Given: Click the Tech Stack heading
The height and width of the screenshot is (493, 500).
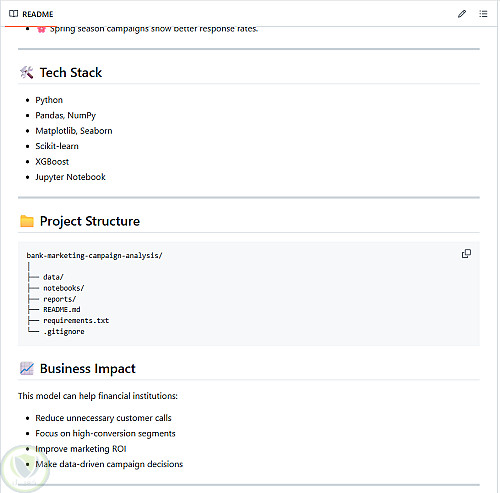Looking at the screenshot, I should click(71, 72).
